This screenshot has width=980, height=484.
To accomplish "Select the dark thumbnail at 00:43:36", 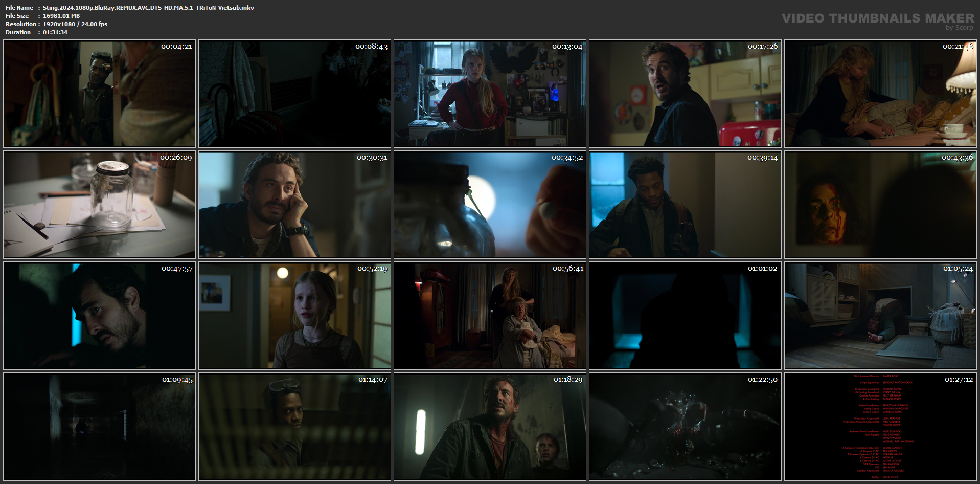I will [880, 205].
